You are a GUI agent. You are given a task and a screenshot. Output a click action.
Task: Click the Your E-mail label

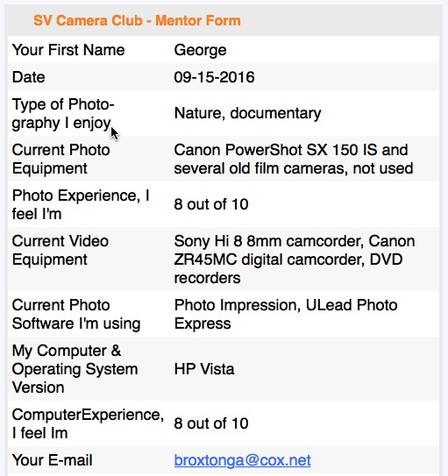53,460
